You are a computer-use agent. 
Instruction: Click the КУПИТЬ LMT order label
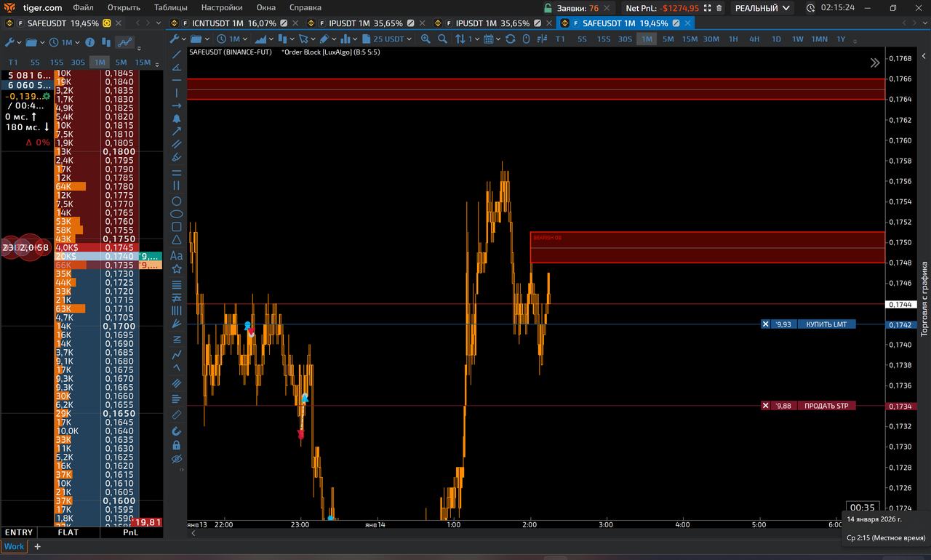(826, 324)
